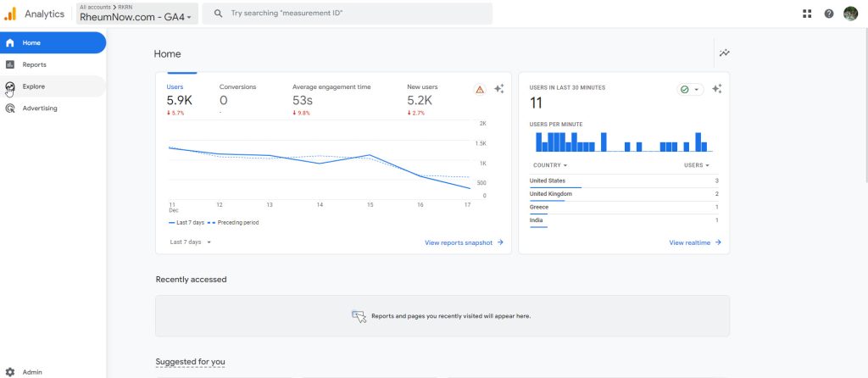The image size is (868, 378).
Task: Click the user profile avatar
Action: click(850, 14)
